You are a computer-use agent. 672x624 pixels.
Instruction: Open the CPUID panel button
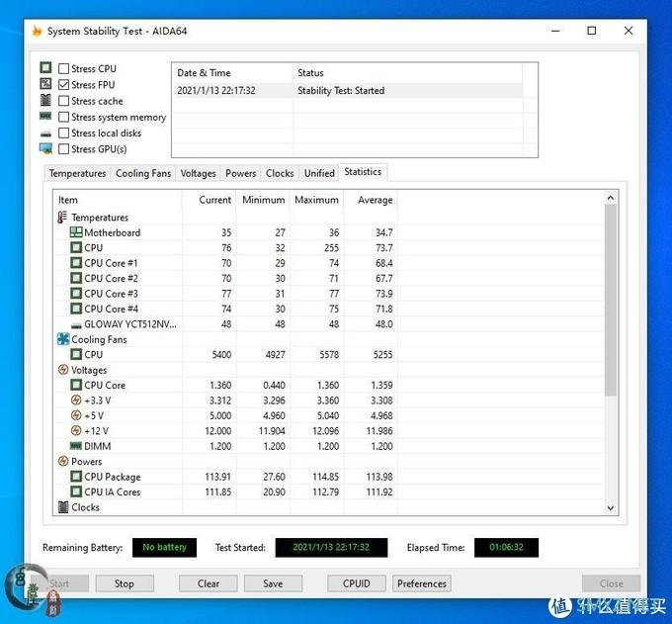coord(357,583)
